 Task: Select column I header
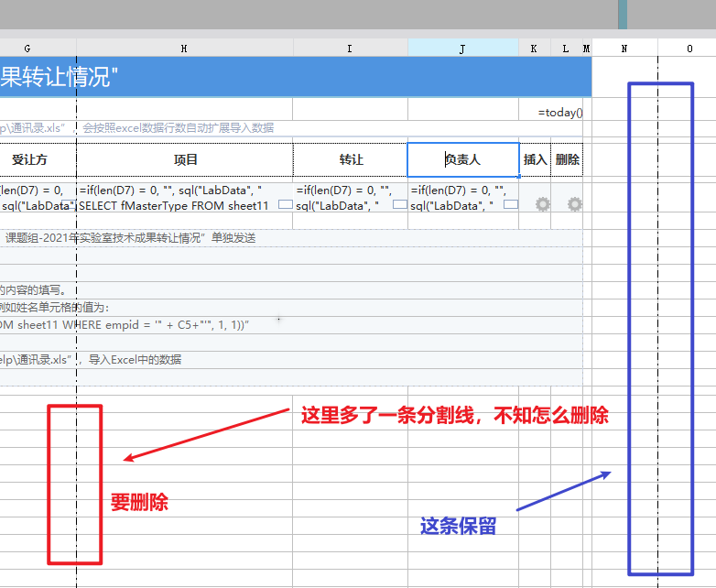(351, 49)
